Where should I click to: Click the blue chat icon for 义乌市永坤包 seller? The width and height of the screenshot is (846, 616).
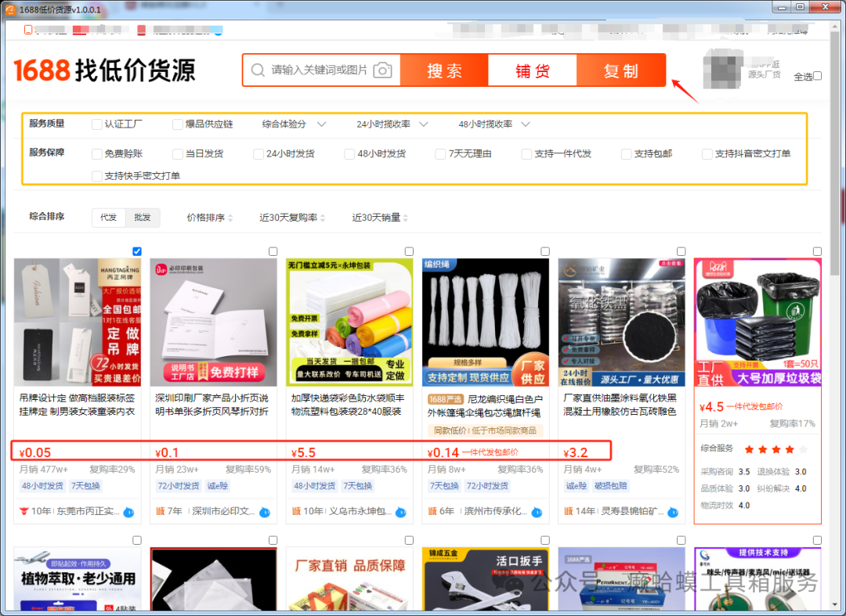[x=401, y=512]
